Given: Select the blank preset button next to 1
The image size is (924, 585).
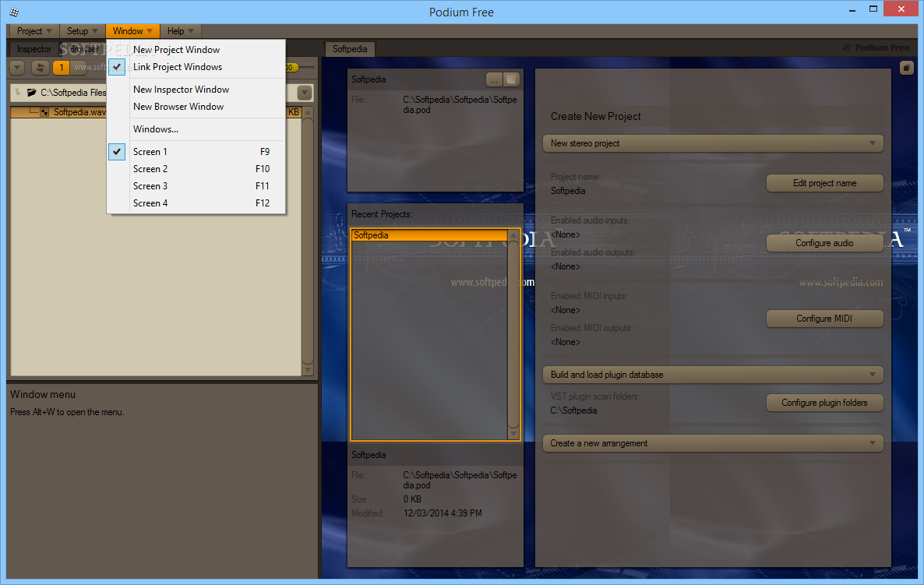Looking at the screenshot, I should click(79, 68).
